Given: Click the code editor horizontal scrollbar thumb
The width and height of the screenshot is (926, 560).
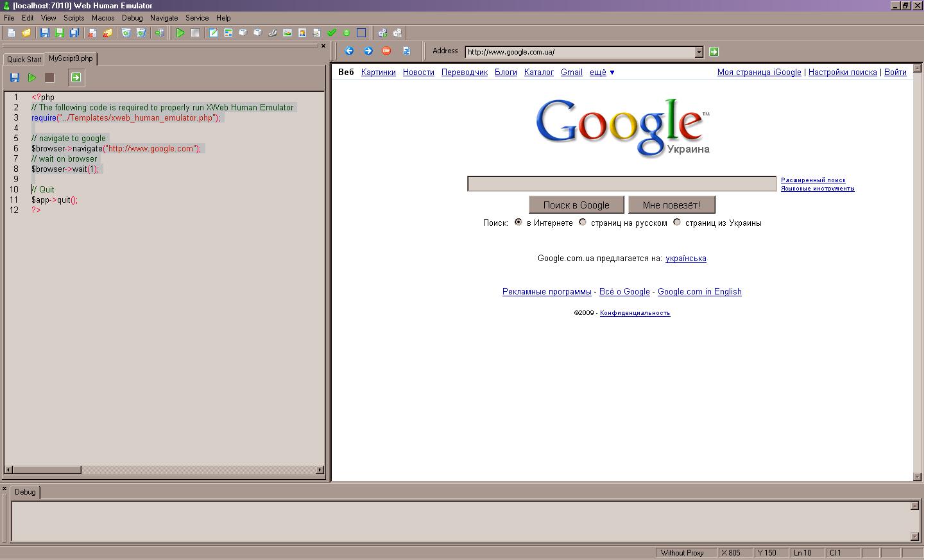Looking at the screenshot, I should pos(47,470).
